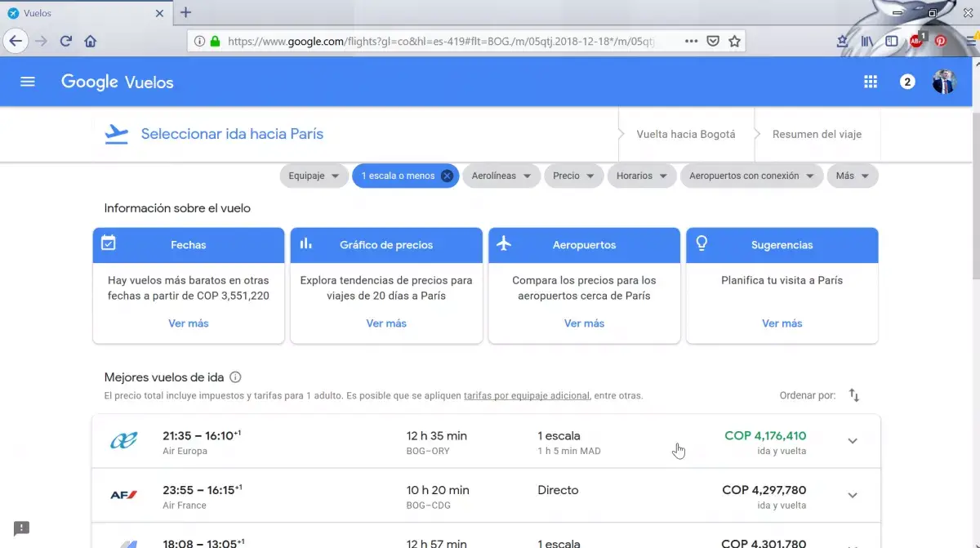Open notifications badge showing 2
Viewport: 980px width, 548px height.
[x=907, y=82]
